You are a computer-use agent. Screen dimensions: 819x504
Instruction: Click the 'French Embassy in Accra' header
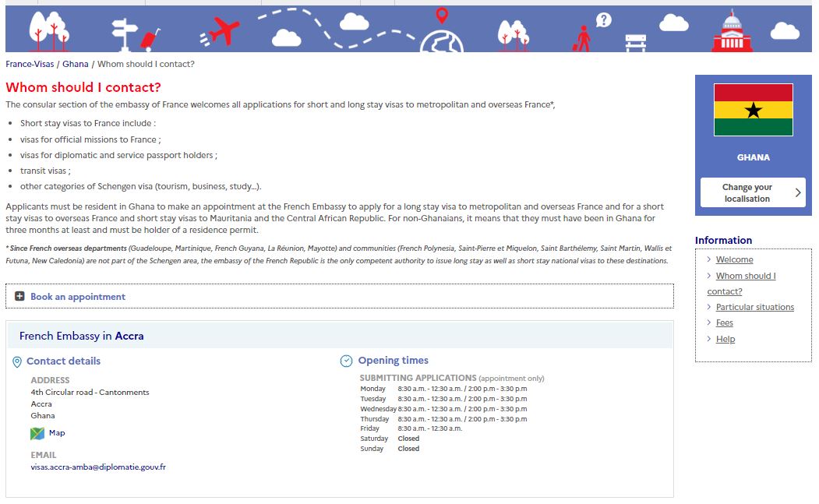click(x=82, y=336)
